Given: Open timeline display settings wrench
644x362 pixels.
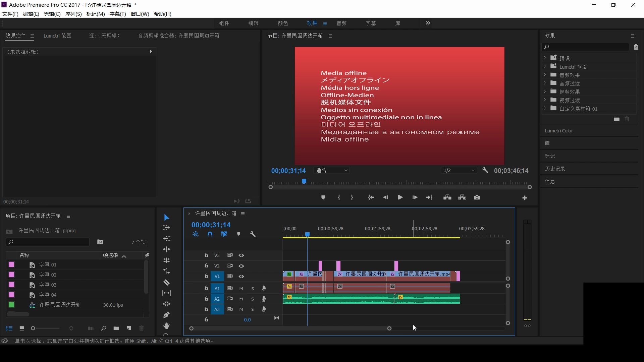Looking at the screenshot, I should (x=253, y=234).
